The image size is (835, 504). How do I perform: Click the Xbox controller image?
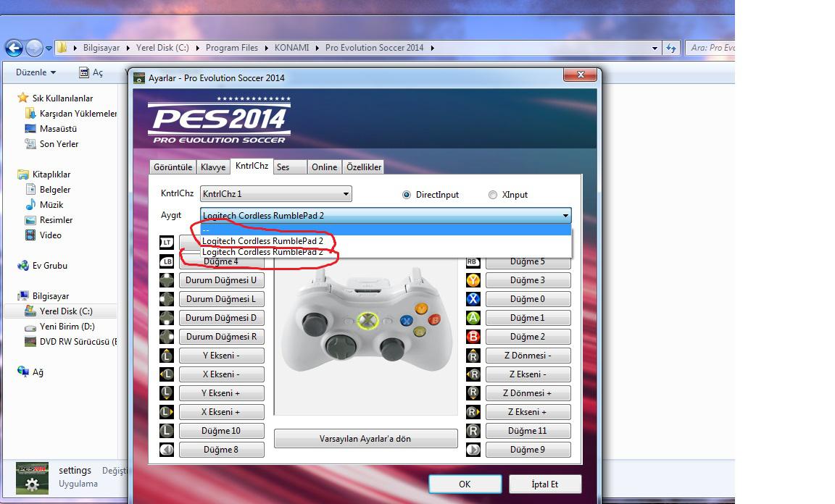tap(366, 322)
